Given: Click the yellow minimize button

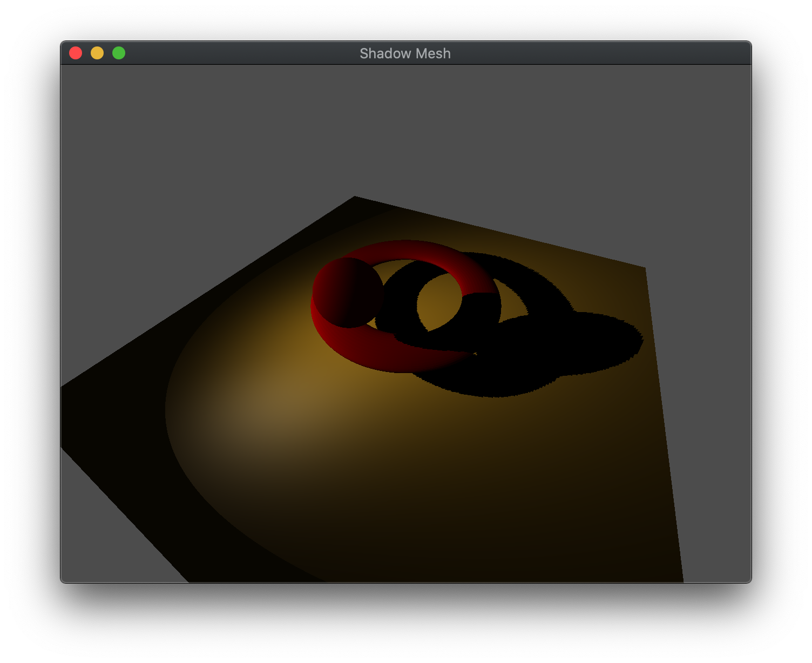Looking at the screenshot, I should 98,53.
